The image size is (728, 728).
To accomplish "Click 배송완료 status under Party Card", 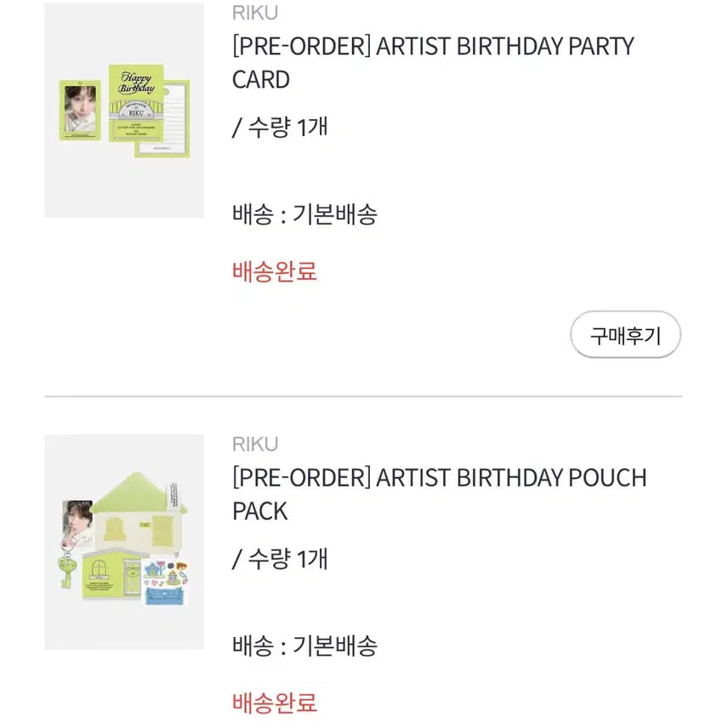I will 275,271.
